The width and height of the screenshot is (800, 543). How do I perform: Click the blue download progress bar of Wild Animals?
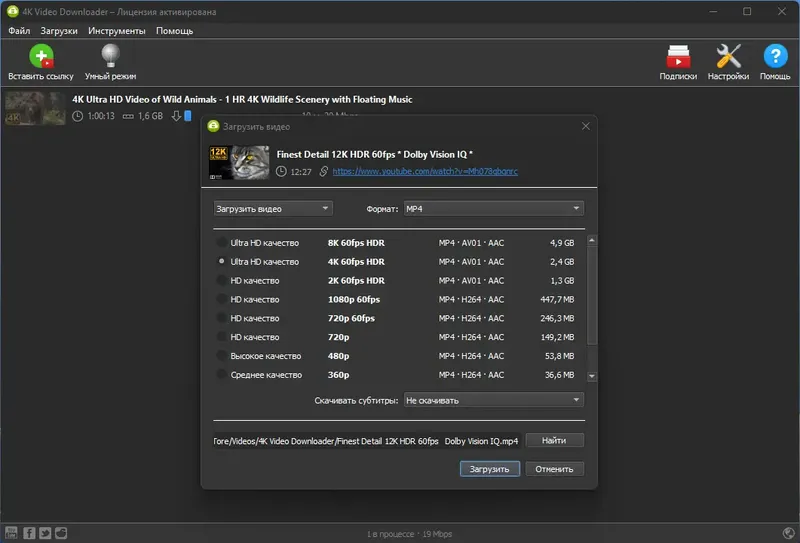click(x=188, y=116)
